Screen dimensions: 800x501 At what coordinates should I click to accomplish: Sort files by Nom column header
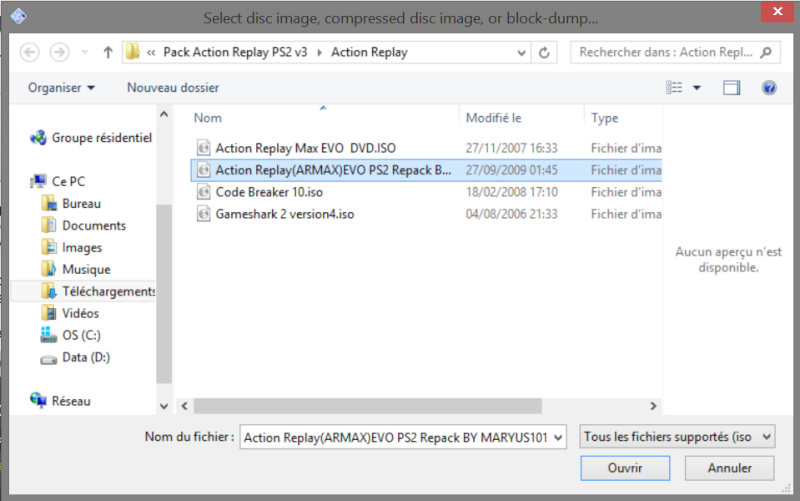208,118
